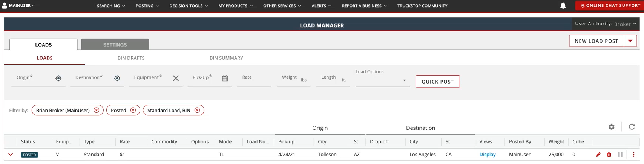Expand the posted load row chevron
Screen dimensions: 644x164
pyautogui.click(x=11, y=155)
